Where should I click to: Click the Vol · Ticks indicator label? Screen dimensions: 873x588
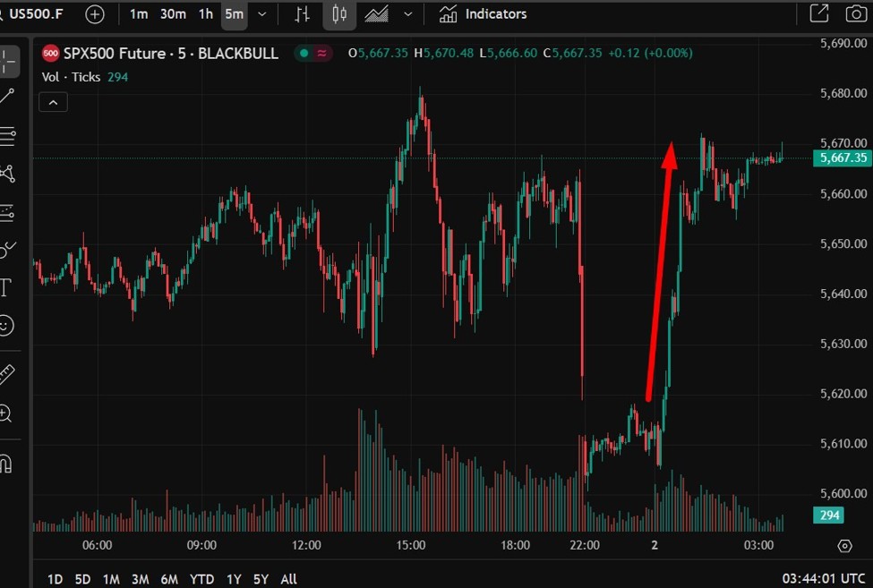(71, 77)
